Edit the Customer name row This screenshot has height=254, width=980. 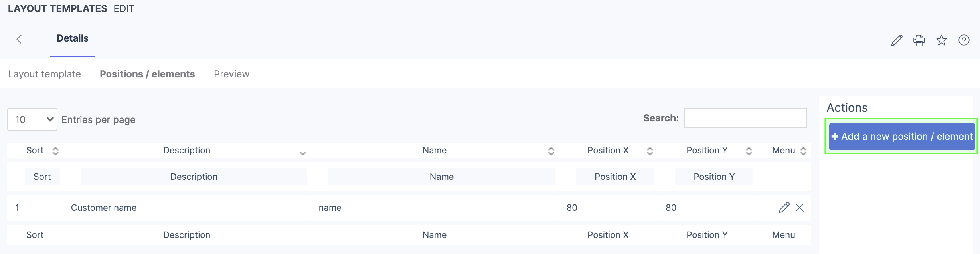[x=784, y=208]
